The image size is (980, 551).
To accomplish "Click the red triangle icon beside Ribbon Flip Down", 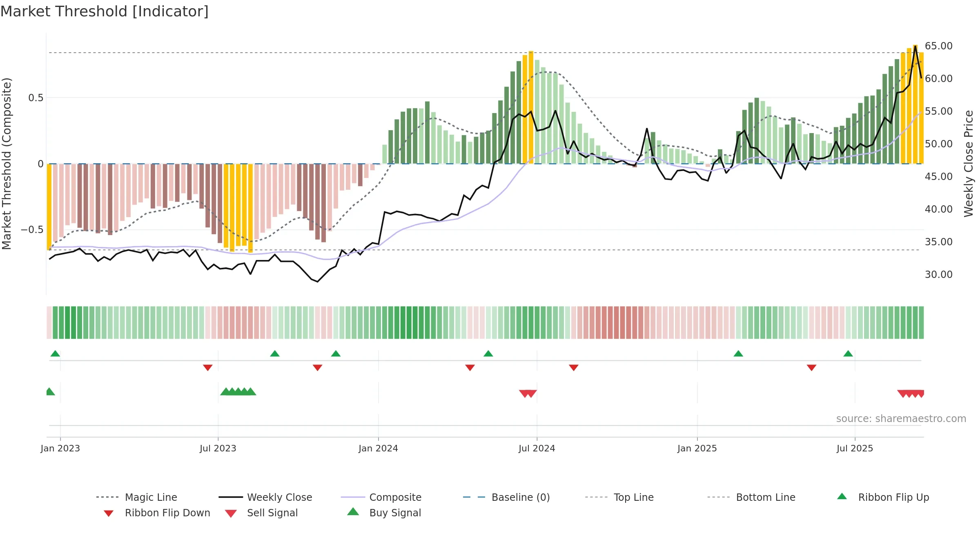I will [109, 513].
